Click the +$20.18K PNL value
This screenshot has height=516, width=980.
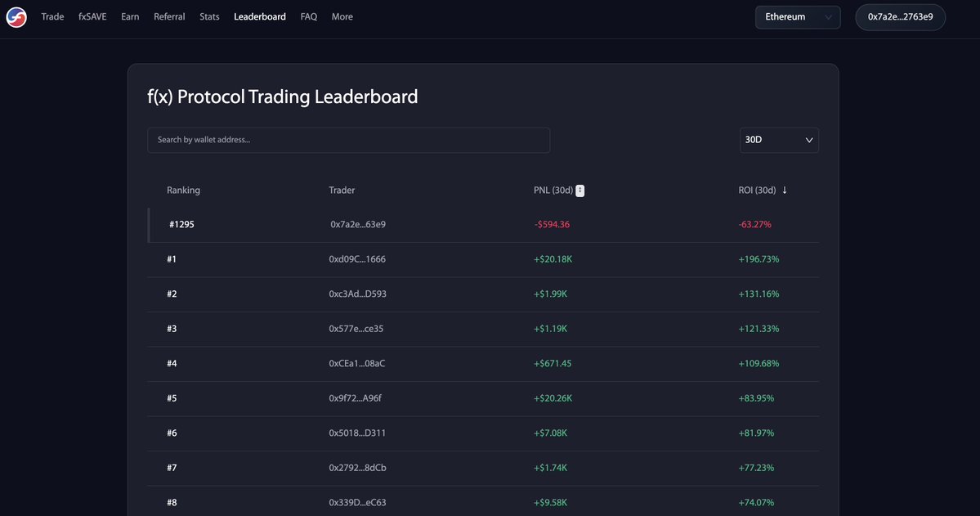pyautogui.click(x=553, y=259)
